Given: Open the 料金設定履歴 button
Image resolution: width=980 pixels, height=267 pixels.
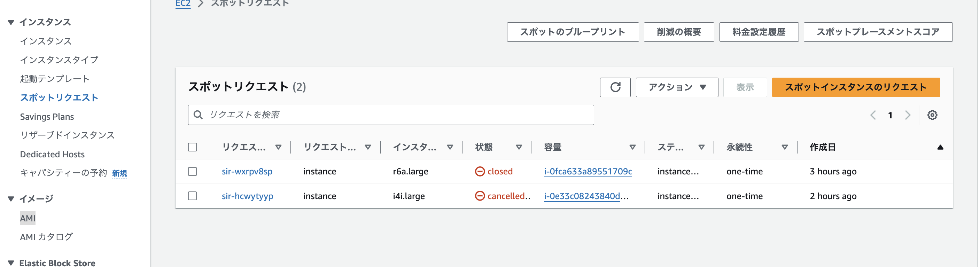Looking at the screenshot, I should pyautogui.click(x=759, y=32).
